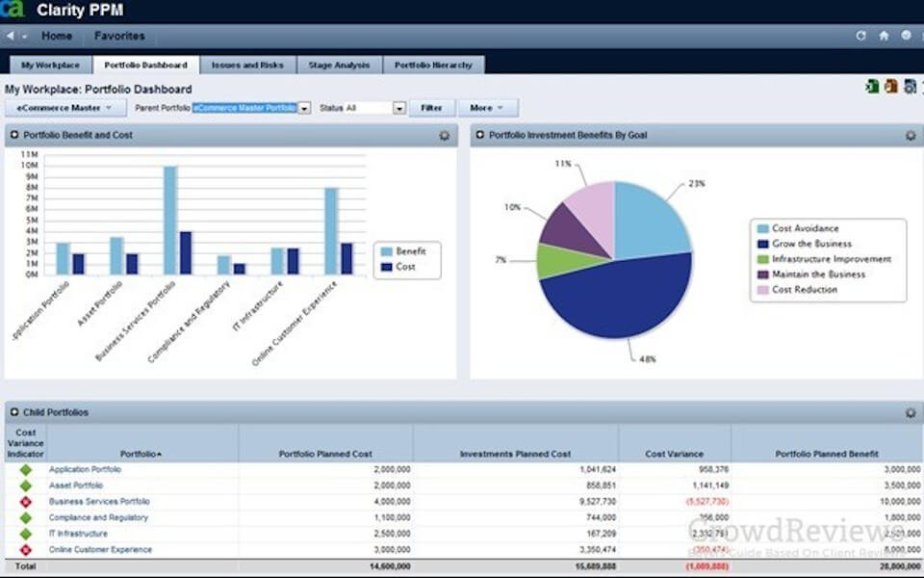Open the Status filter dropdown

[x=400, y=107]
